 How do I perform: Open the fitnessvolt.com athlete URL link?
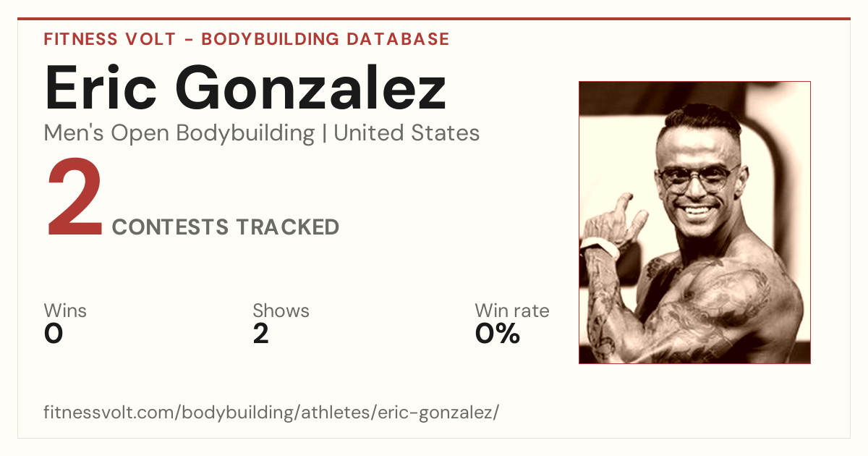[271, 413]
